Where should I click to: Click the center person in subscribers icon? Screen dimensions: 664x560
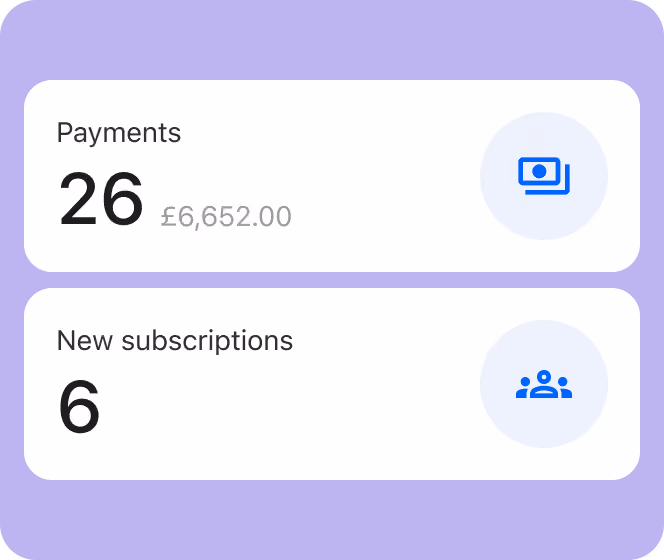coord(544,384)
